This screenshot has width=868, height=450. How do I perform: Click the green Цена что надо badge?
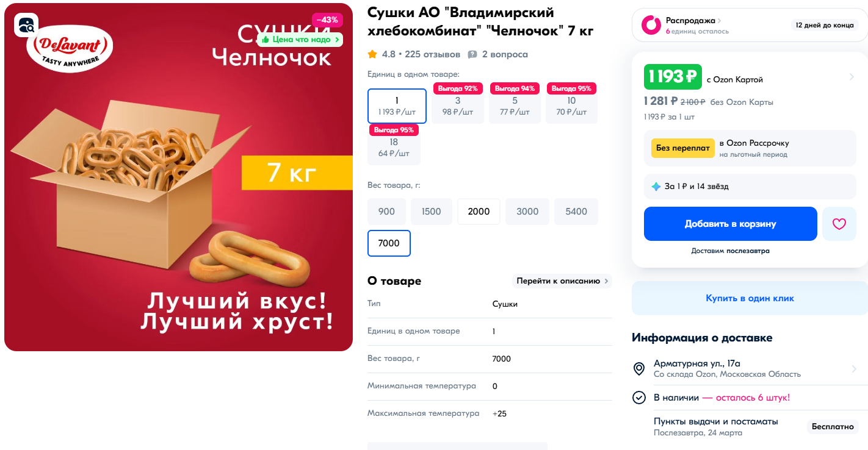[300, 40]
